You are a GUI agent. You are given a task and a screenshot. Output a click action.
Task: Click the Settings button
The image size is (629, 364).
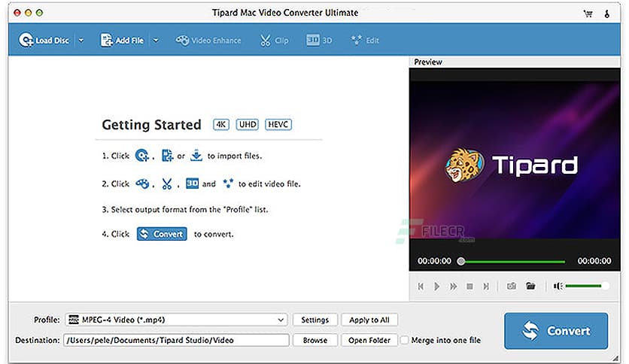(315, 320)
